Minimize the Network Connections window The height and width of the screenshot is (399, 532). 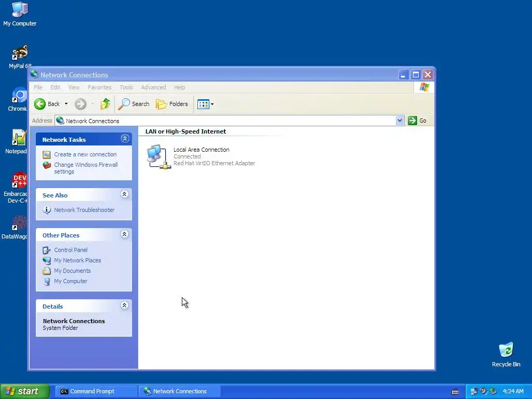pyautogui.click(x=403, y=75)
